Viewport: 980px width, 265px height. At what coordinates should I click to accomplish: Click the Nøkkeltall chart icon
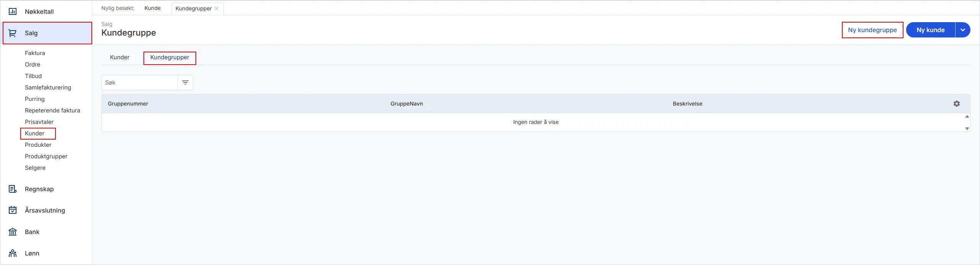coord(13,11)
